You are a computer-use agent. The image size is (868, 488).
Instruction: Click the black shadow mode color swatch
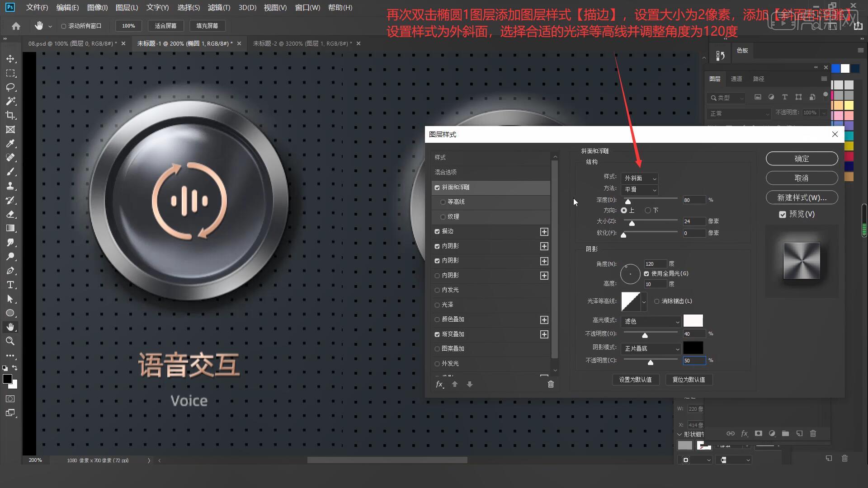tap(693, 347)
